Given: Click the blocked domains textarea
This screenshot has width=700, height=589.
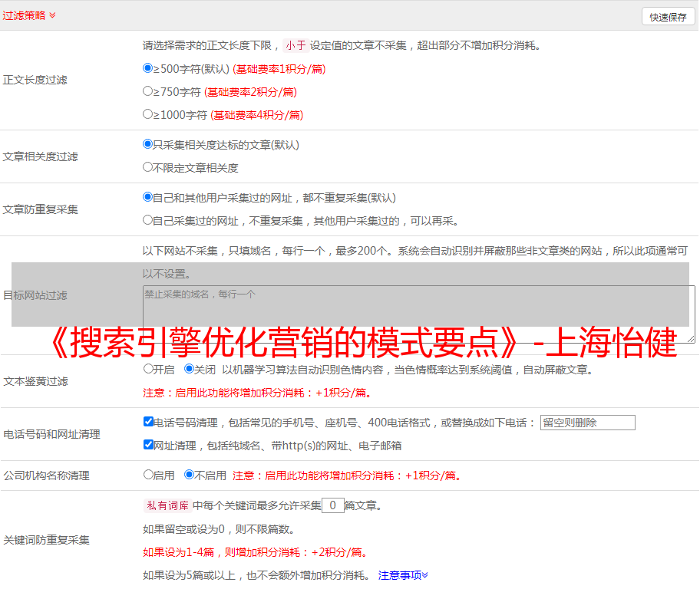Looking at the screenshot, I should 418,314.
